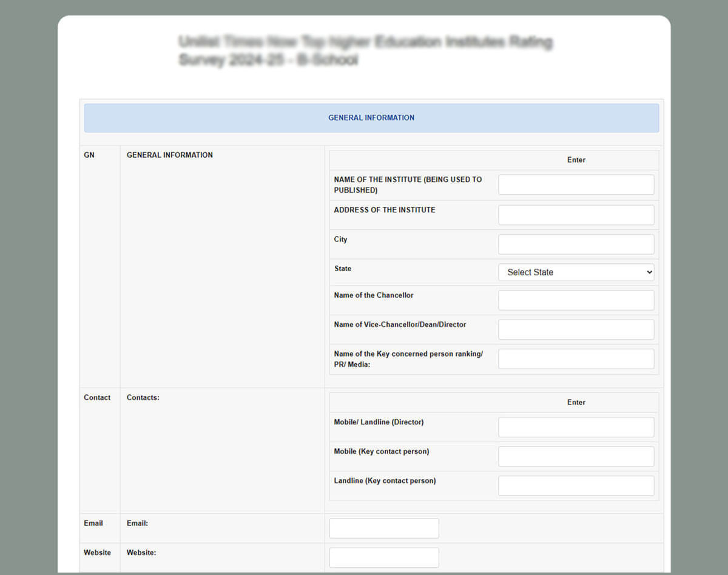The height and width of the screenshot is (575, 728).
Task: Focus the Address of the Institute input
Action: [x=576, y=215]
